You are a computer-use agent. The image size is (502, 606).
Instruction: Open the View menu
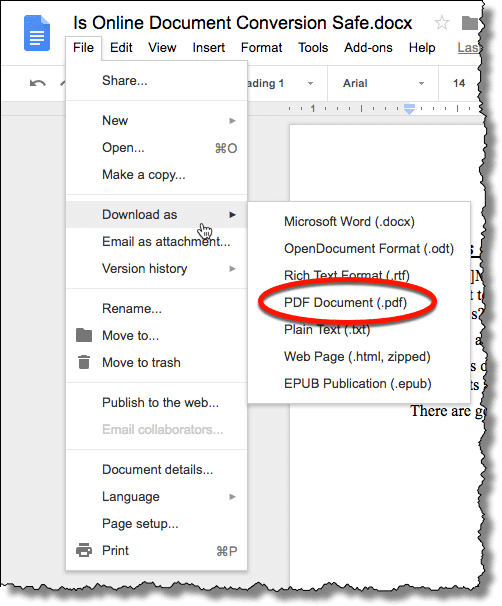(162, 48)
